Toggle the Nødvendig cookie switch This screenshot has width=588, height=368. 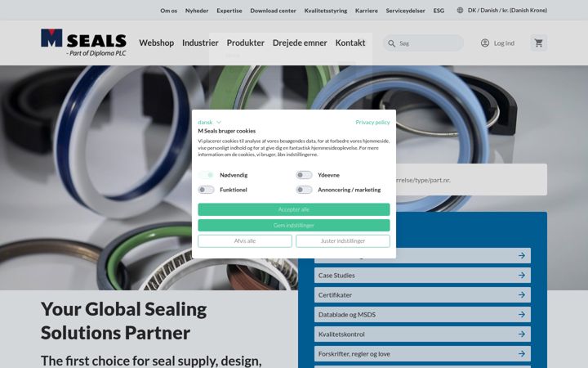[x=207, y=175]
